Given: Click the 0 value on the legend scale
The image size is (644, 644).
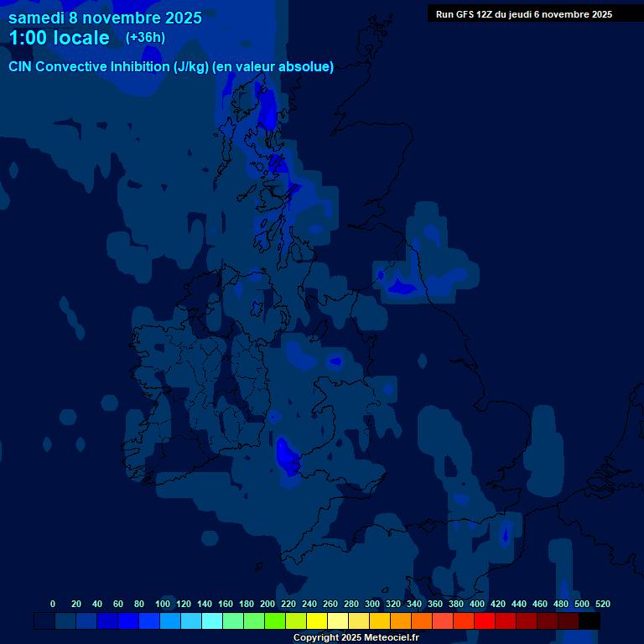Looking at the screenshot, I should click(53, 604).
